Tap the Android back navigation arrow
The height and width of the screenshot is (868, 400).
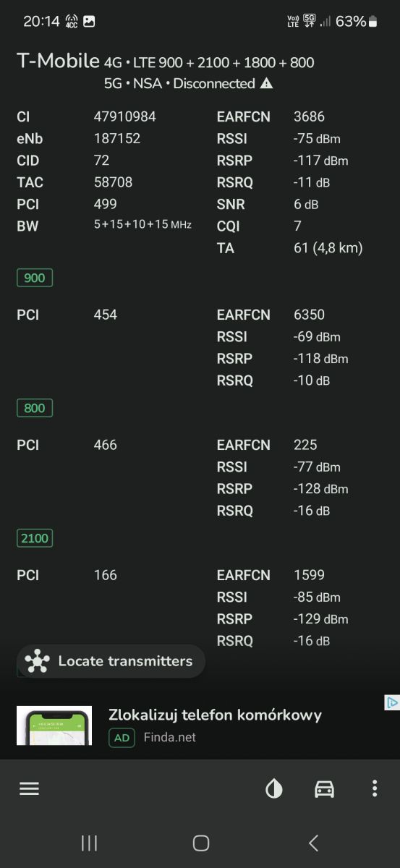tap(313, 843)
